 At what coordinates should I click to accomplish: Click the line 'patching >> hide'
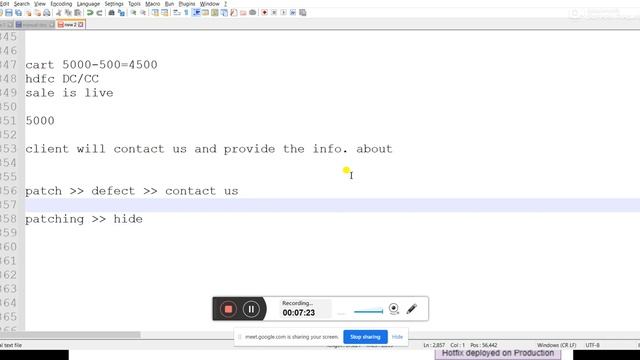(84, 219)
